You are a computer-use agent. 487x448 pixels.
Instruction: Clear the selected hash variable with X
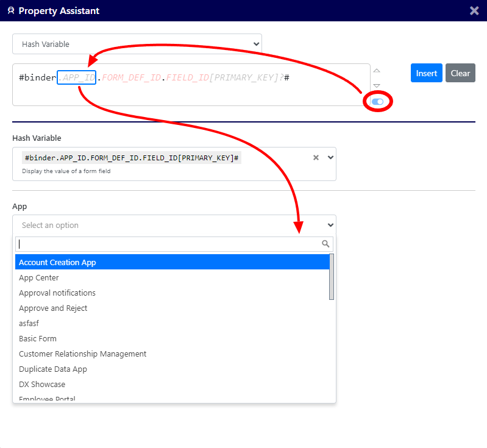click(316, 157)
